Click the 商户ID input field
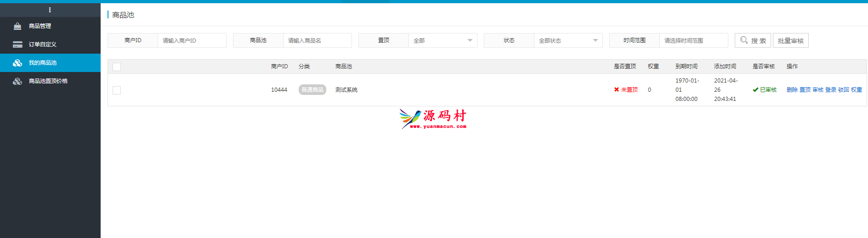This screenshot has width=868, height=238. [x=192, y=40]
